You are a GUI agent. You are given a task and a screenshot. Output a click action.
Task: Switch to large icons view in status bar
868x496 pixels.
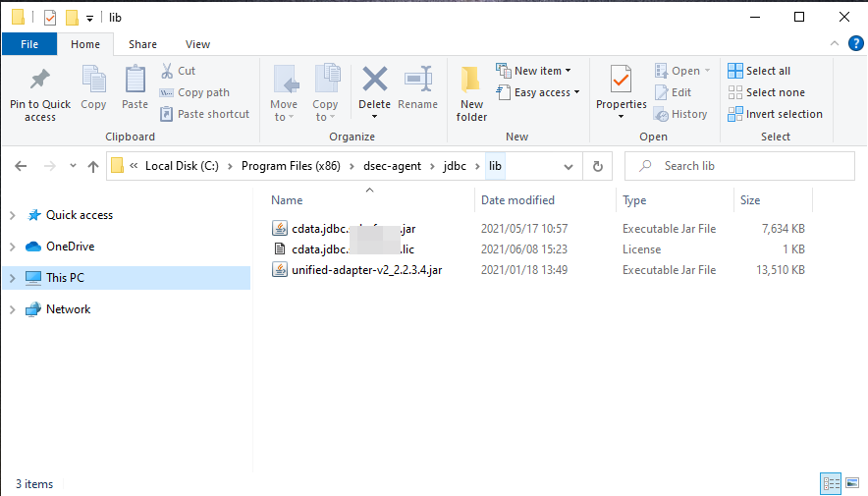coord(852,483)
